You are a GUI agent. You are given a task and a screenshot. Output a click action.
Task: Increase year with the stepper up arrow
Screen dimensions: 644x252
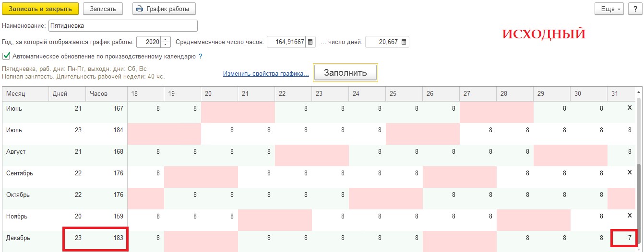[x=166, y=39]
